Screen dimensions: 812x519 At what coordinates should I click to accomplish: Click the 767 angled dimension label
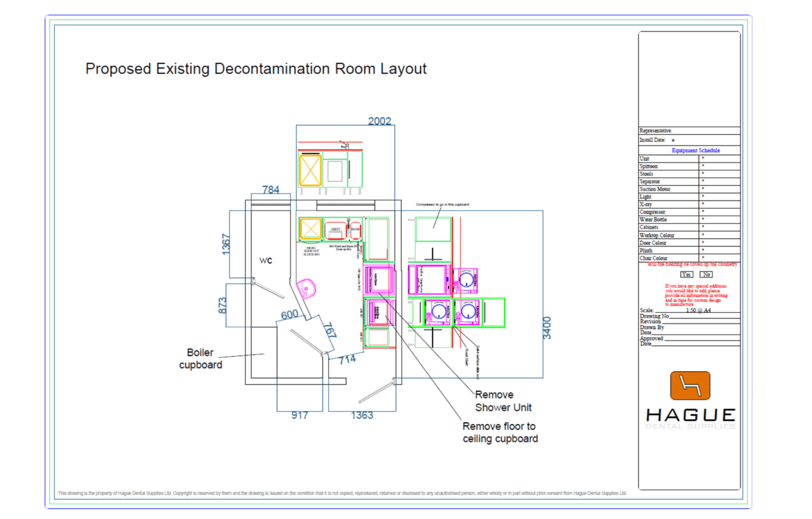(x=330, y=330)
